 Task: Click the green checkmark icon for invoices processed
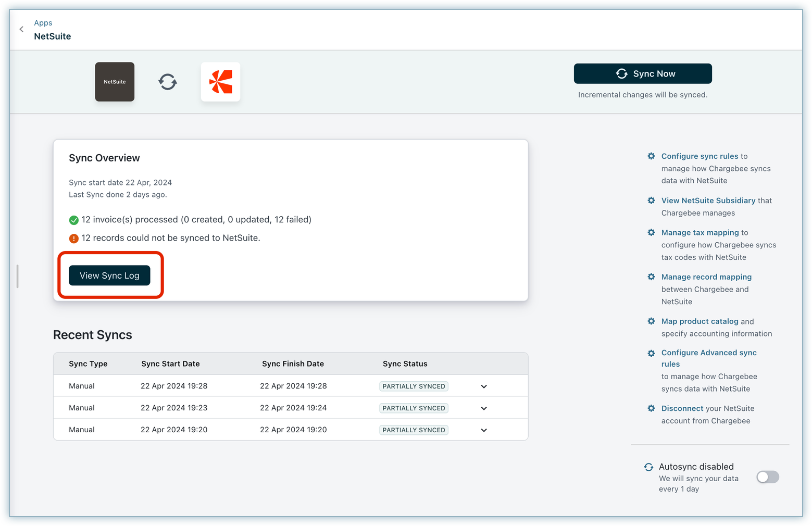pos(74,220)
